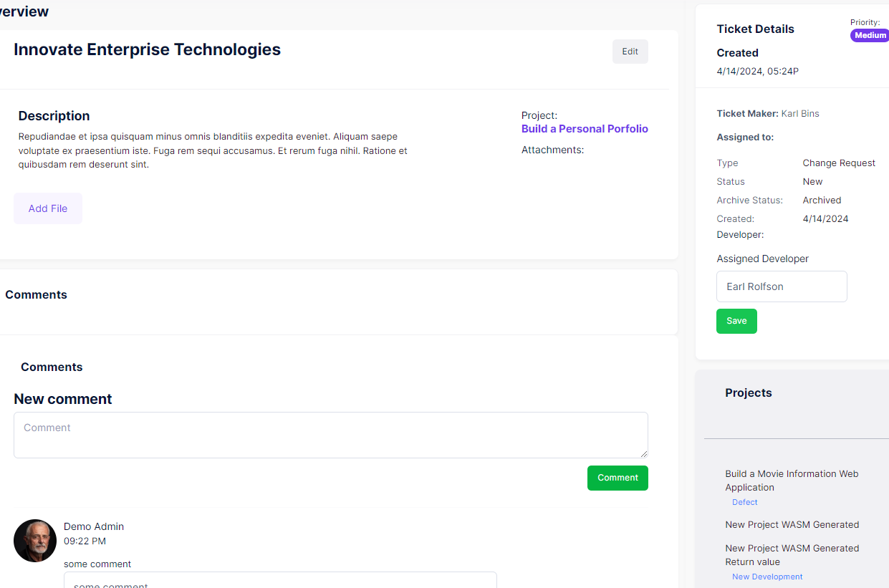Screen dimensions: 889x588
Task: Click the Innovate Enterprise Technologies title
Action: click(x=147, y=49)
